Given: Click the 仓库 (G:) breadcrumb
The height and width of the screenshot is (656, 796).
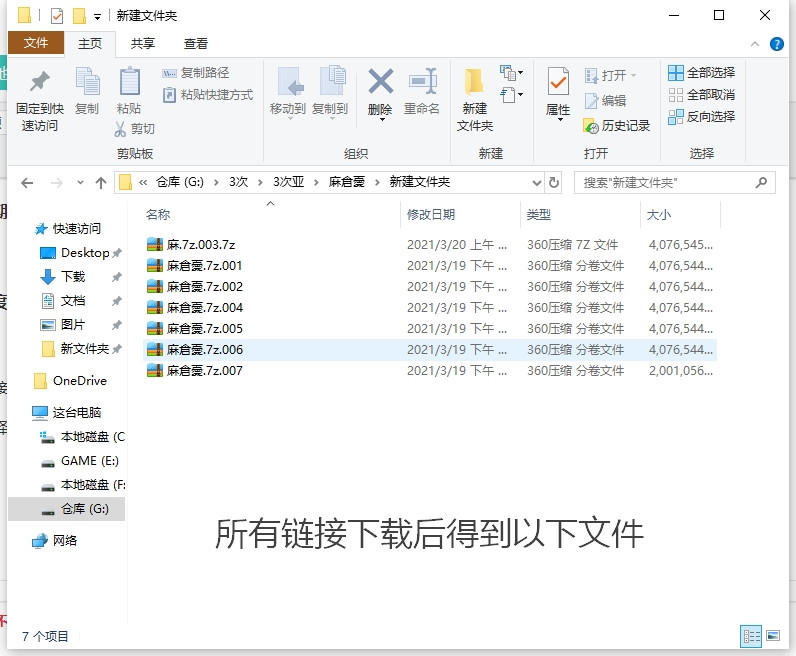Looking at the screenshot, I should pos(180,182).
